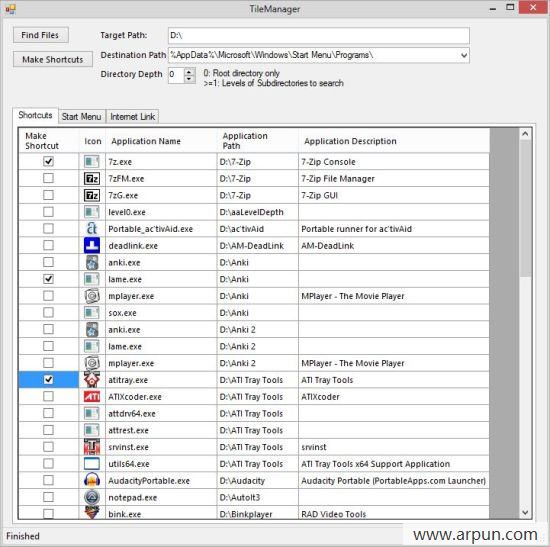550x547 pixels.
Task: Click the 7z.exe row icon
Action: click(92, 161)
